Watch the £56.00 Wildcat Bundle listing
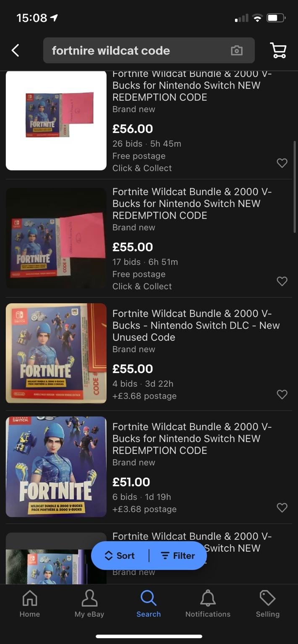This screenshot has height=644, width=298. click(282, 163)
